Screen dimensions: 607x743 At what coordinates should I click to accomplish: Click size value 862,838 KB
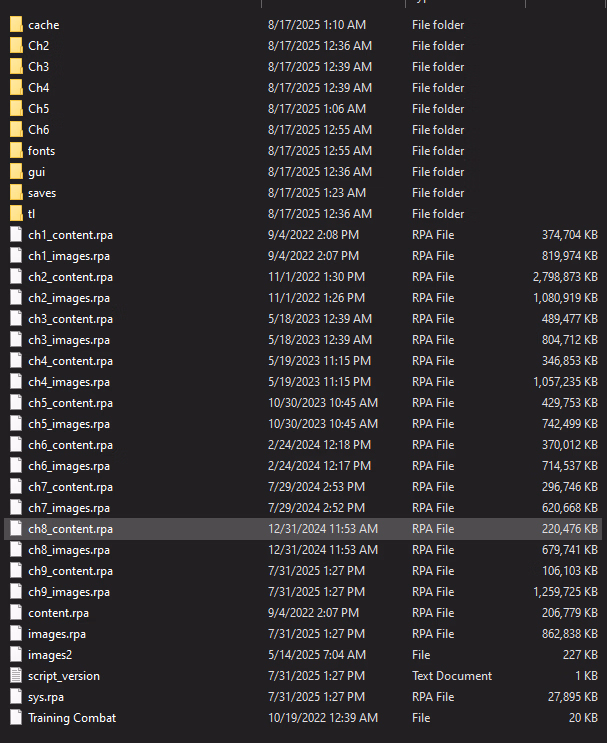pos(570,634)
